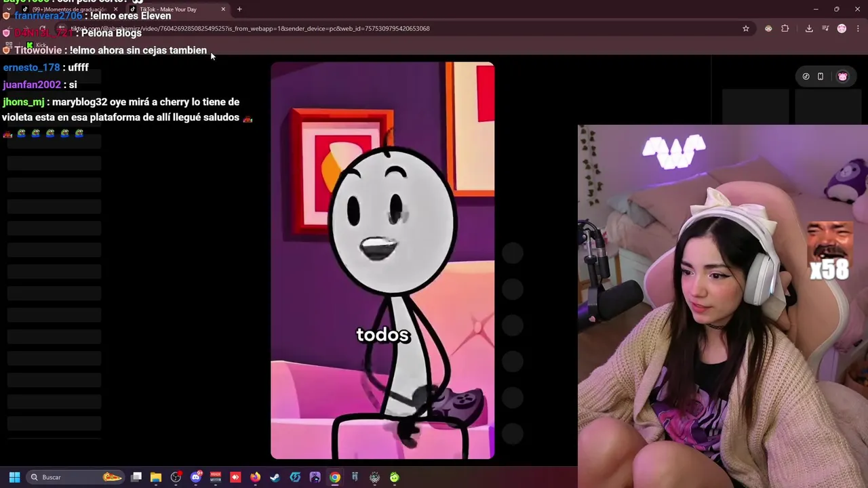Open Chrome media controls icon

coord(825,28)
